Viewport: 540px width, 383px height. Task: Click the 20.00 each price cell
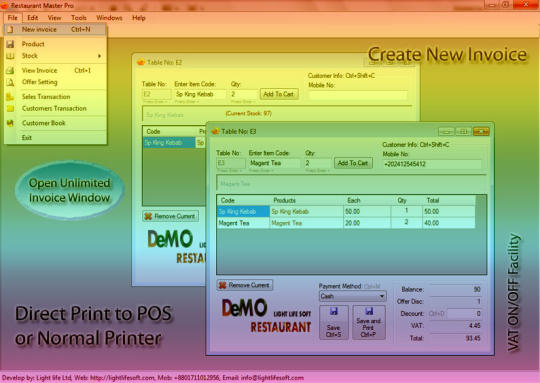click(367, 223)
